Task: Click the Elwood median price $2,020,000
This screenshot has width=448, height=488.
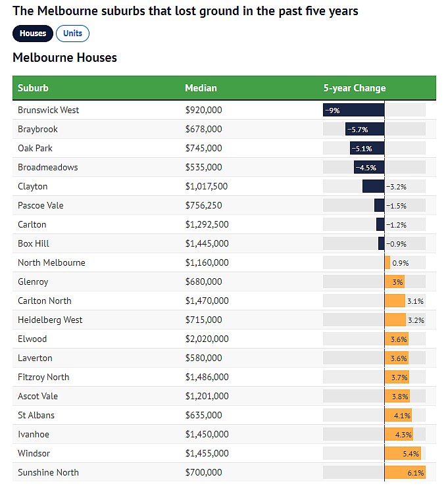Action: coord(207,339)
